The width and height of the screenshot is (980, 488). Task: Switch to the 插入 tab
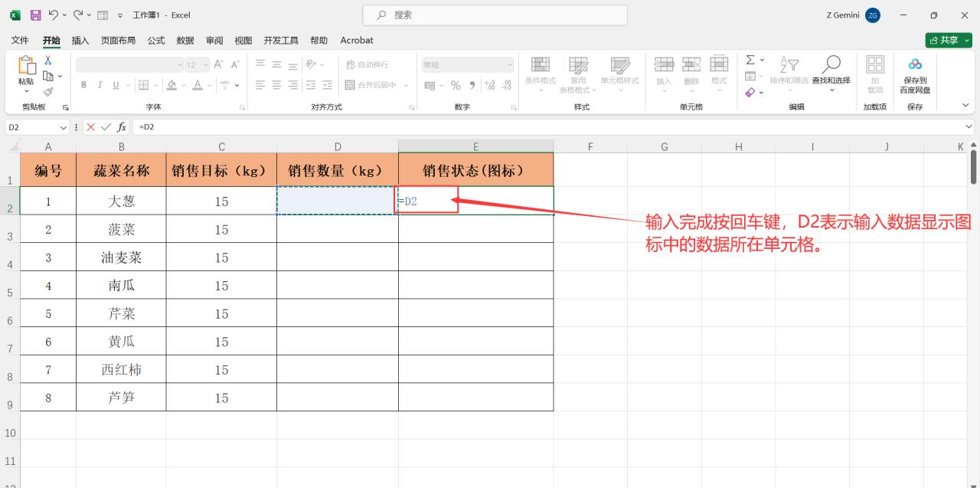80,40
